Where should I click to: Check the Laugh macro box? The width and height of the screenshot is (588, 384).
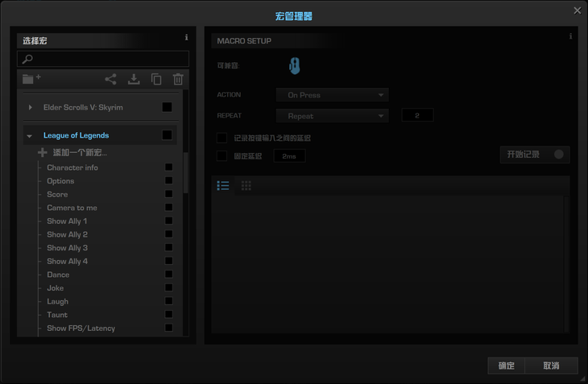tap(169, 301)
